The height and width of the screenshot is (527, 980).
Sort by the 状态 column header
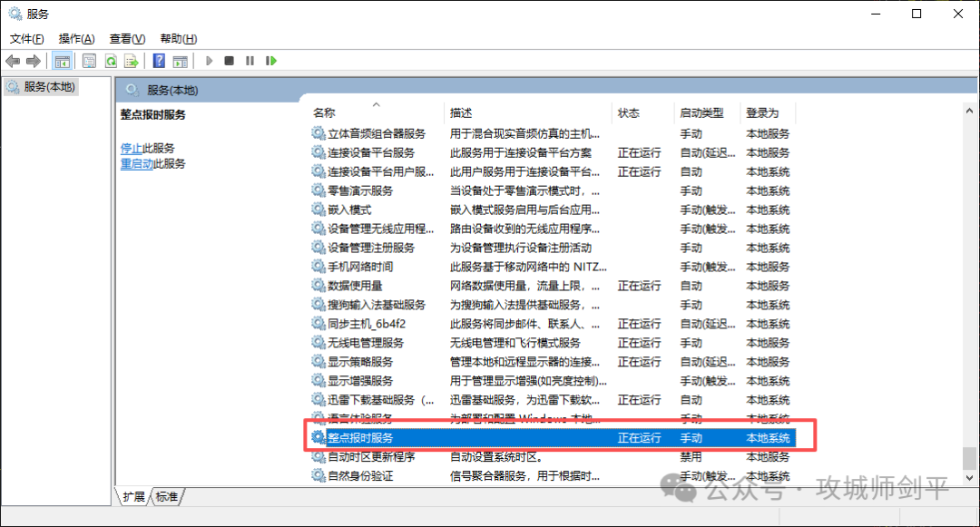click(643, 112)
